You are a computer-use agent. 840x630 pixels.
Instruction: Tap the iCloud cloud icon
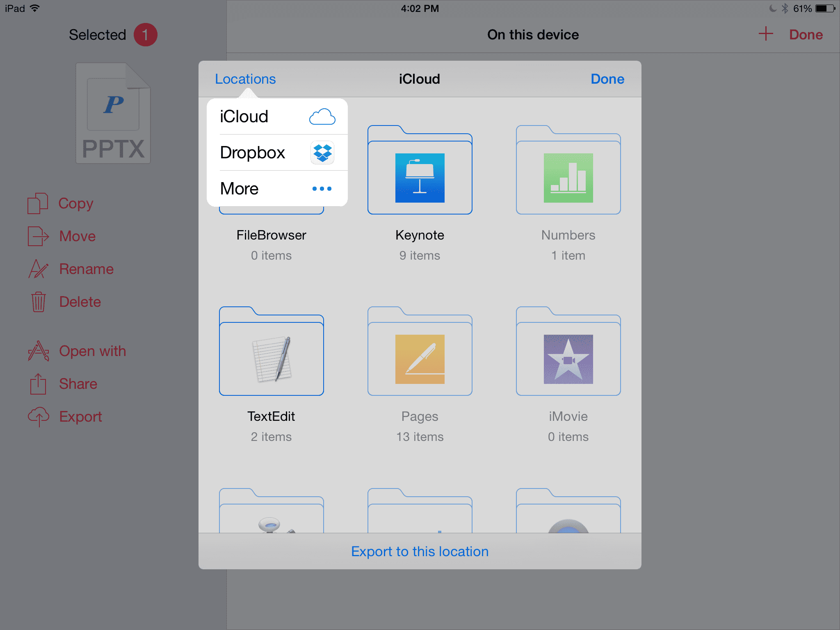[x=322, y=117]
